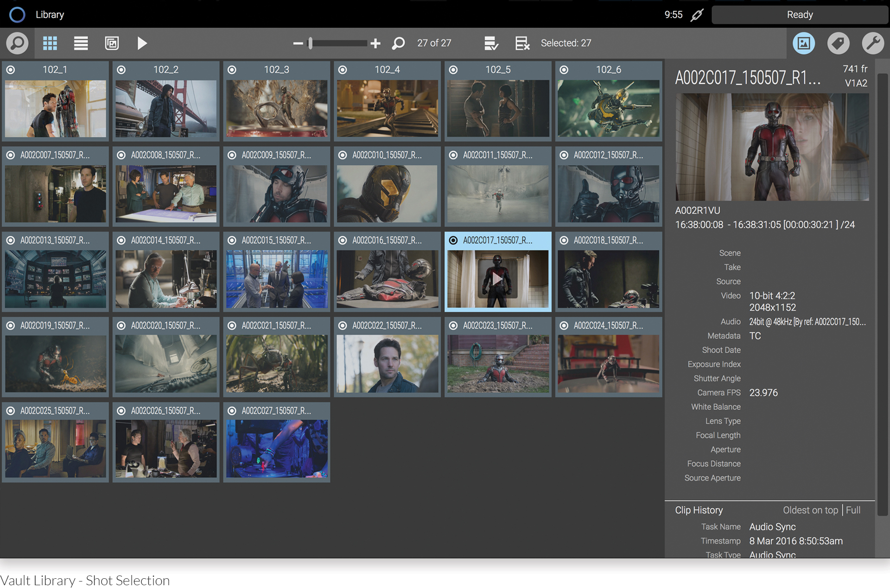Click the Take metadata field

click(x=732, y=267)
